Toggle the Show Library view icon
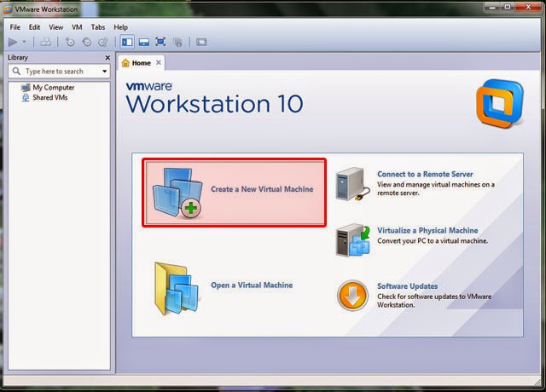 coord(127,42)
